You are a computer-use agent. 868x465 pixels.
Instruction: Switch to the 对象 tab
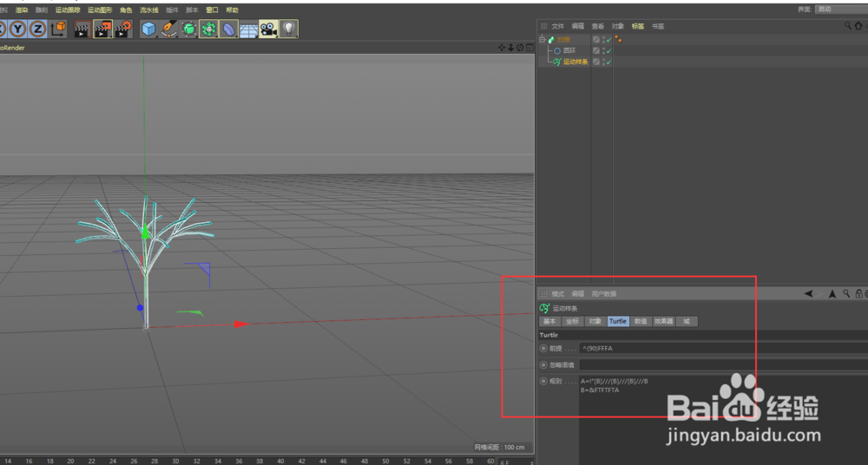595,321
